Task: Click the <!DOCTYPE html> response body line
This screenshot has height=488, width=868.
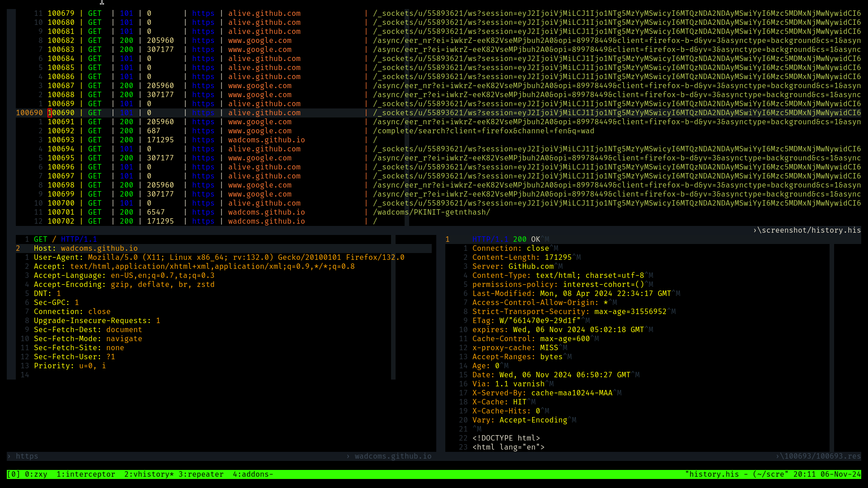Action: click(x=506, y=438)
